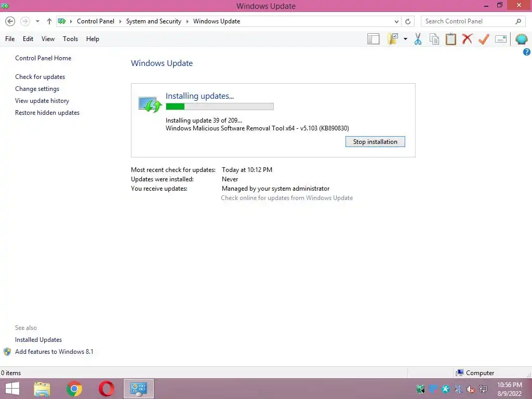The height and width of the screenshot is (399, 532).
Task: Click the clipboard Paste icon
Action: tap(450, 39)
